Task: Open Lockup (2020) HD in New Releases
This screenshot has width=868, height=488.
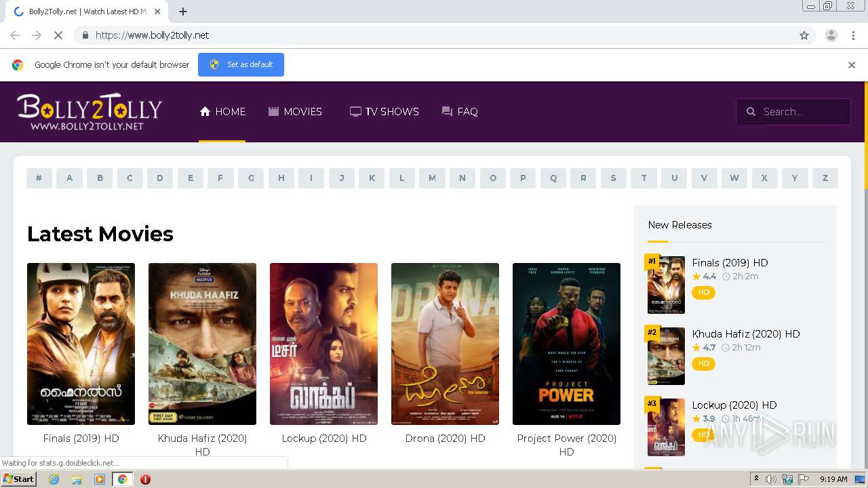Action: point(734,405)
